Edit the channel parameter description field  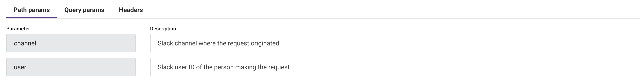pos(389,43)
